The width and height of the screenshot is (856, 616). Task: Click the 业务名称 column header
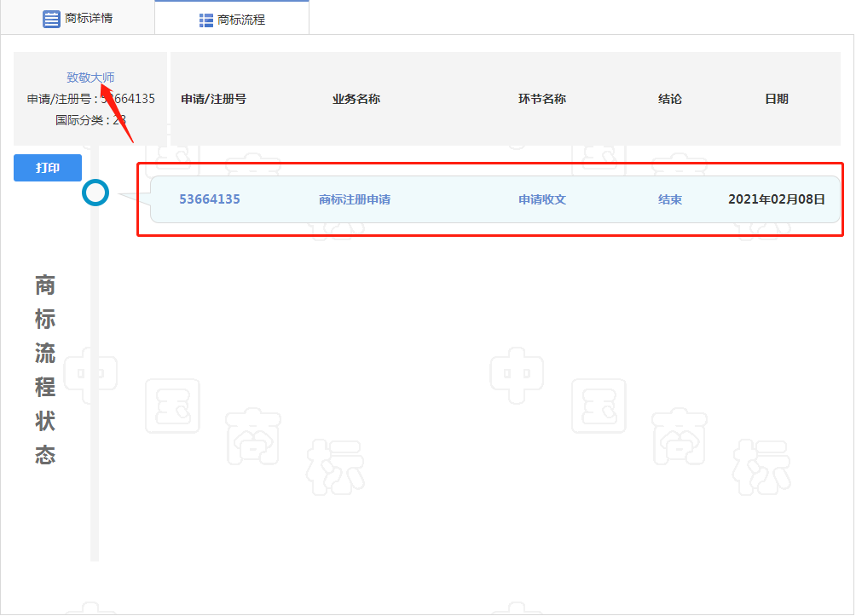coord(356,99)
